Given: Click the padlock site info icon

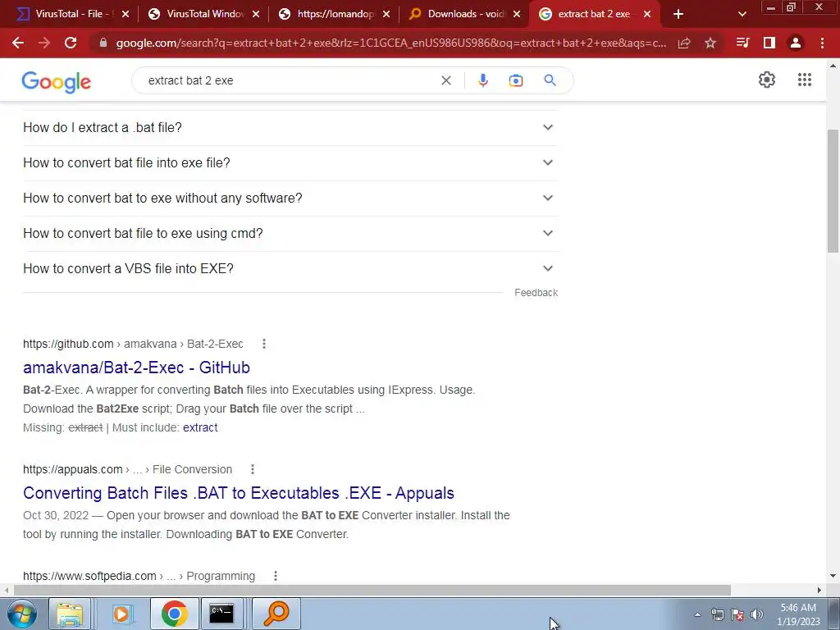Looking at the screenshot, I should (103, 43).
